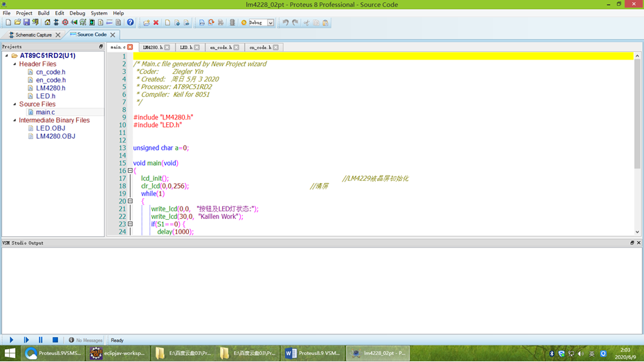Open a project with the folder icon
This screenshot has width=644, height=362.
point(17,23)
